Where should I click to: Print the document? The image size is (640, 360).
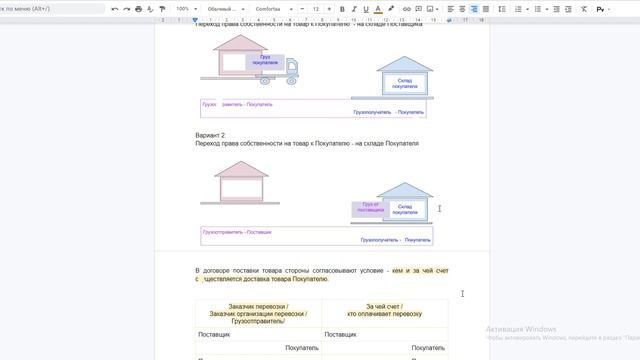(x=138, y=9)
